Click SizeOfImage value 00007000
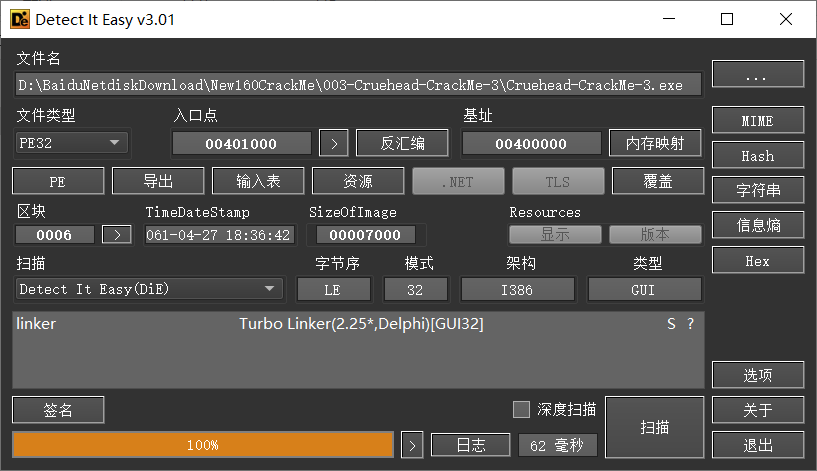 365,235
